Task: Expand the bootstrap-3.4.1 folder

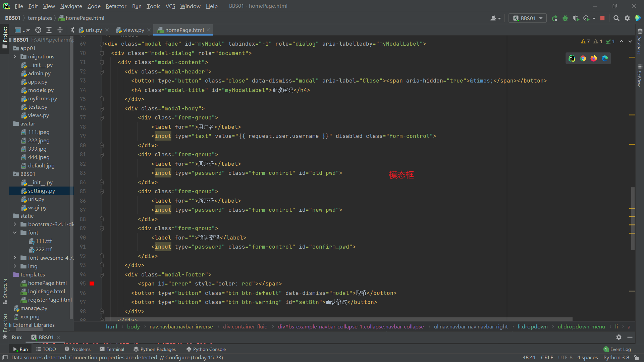Action: pos(15,224)
